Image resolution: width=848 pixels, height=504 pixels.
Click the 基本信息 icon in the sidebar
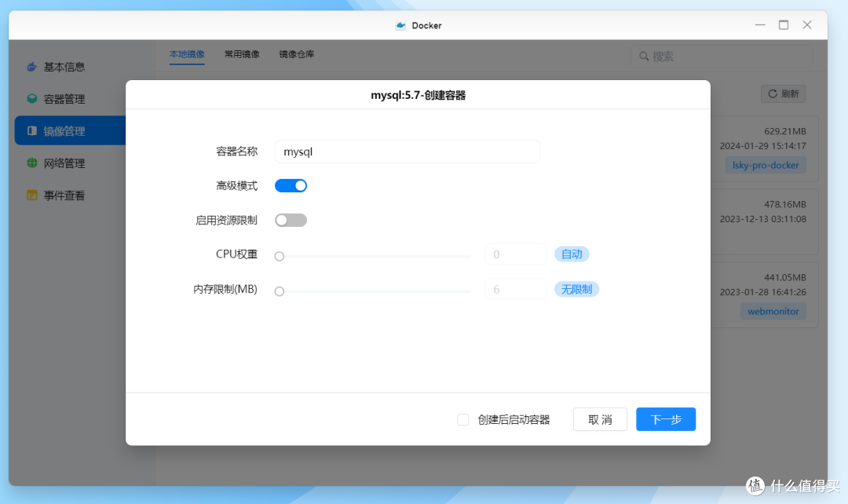coord(32,67)
